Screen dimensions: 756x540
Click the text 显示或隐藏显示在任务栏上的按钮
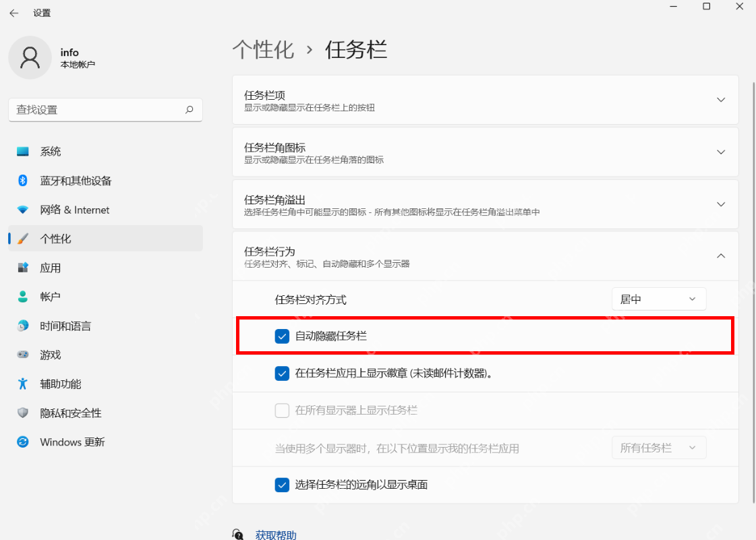click(x=310, y=107)
